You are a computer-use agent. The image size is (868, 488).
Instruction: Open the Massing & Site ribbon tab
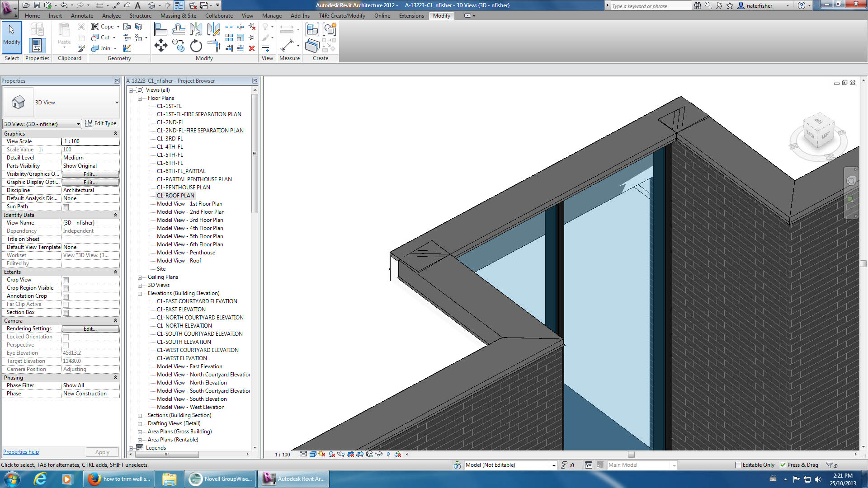pyautogui.click(x=178, y=16)
